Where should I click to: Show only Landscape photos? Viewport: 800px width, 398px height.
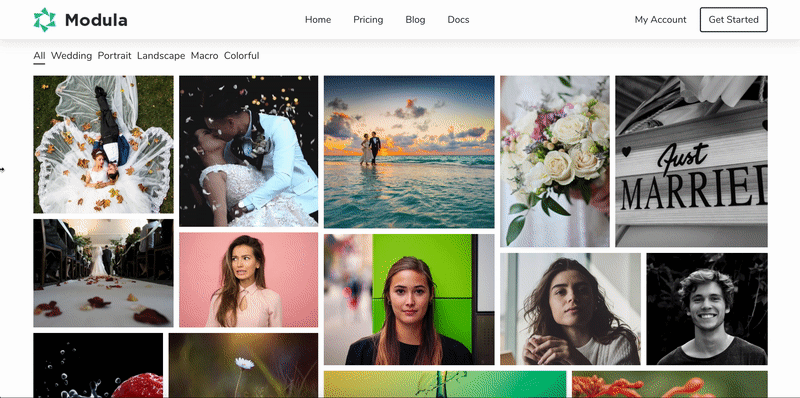coord(161,56)
